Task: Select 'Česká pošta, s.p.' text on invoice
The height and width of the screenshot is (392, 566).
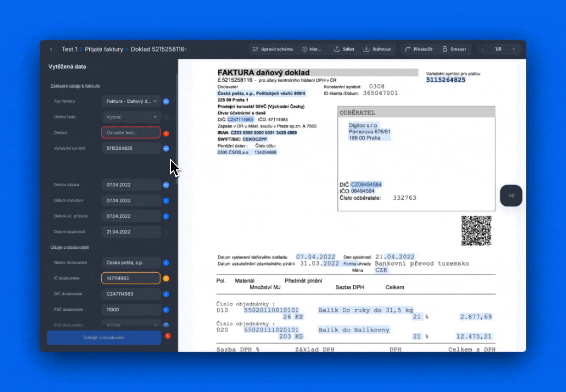Action: pos(236,94)
